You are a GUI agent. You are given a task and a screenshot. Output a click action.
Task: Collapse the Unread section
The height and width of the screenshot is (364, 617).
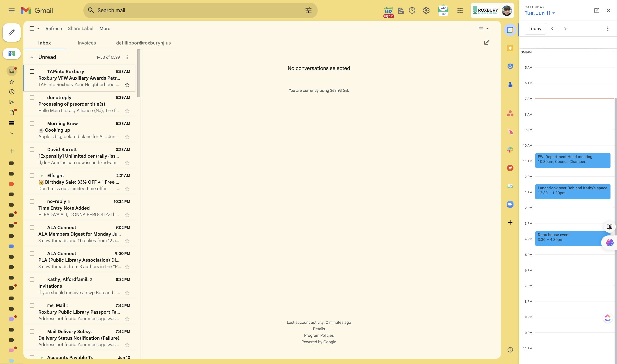32,57
